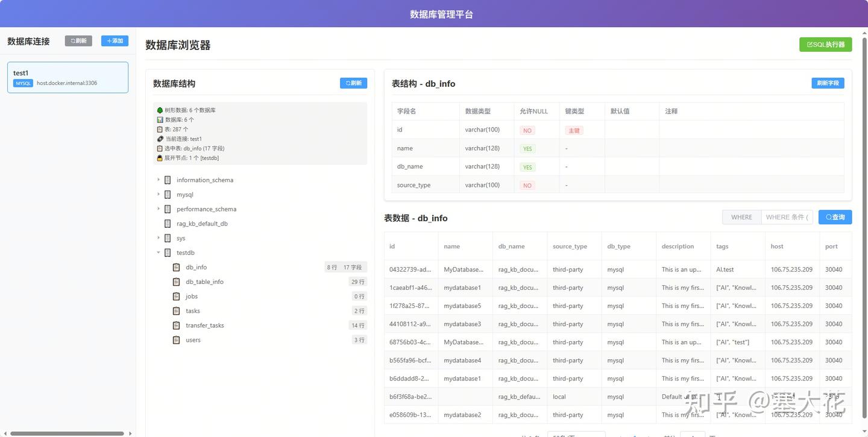Select the mysql database icon in the sidebar

pos(167,194)
